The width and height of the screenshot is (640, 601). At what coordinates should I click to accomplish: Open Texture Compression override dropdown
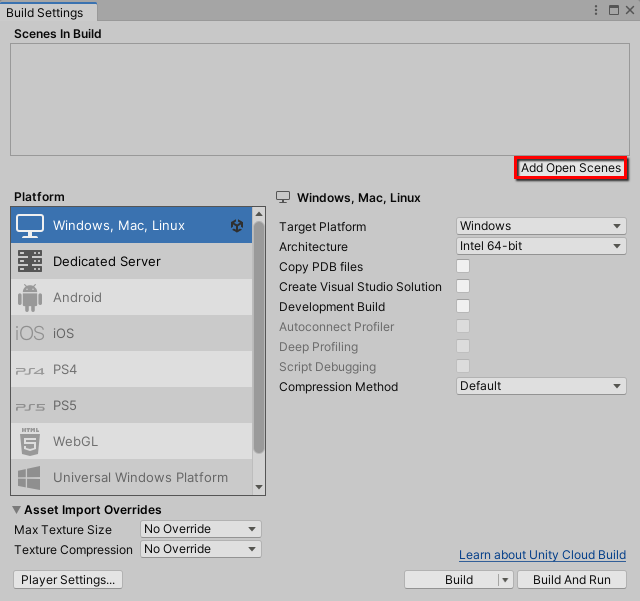[201, 549]
